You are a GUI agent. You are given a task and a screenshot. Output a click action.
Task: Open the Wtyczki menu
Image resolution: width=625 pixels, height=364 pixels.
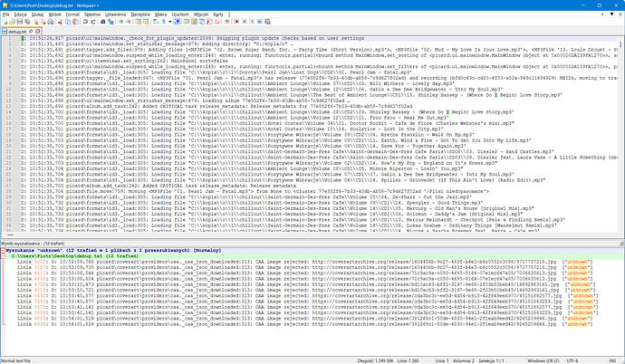click(x=201, y=14)
